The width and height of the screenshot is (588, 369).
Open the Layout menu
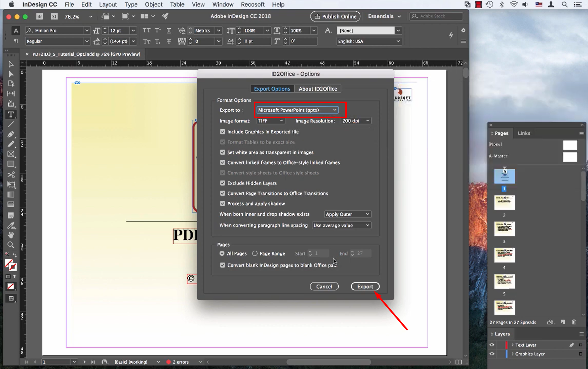pos(108,4)
